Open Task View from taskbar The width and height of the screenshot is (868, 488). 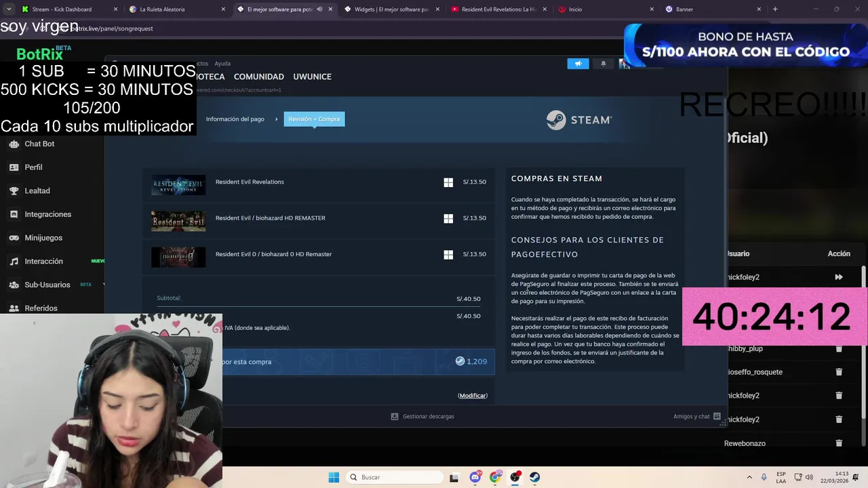[454, 477]
